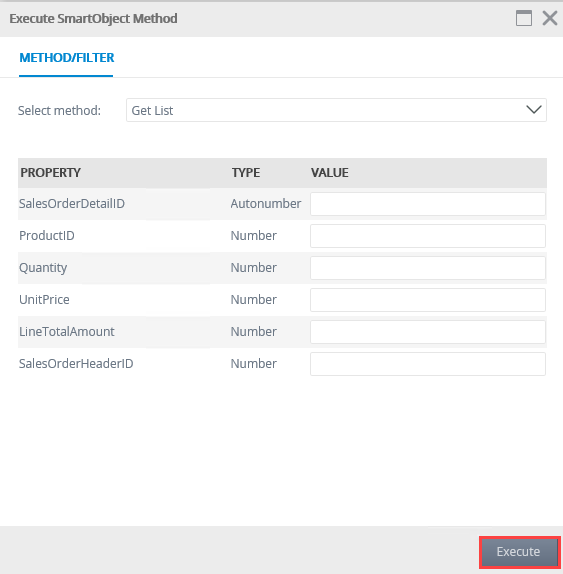Select the SalesOrderDetailID property name

tap(72, 204)
